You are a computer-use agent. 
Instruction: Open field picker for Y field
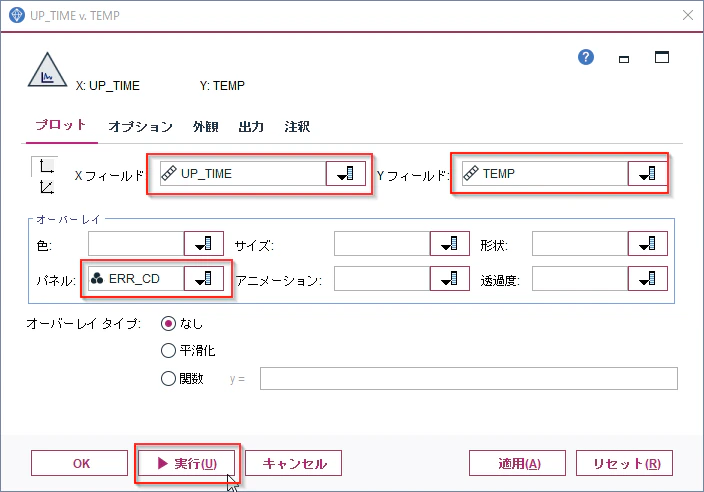(647, 174)
